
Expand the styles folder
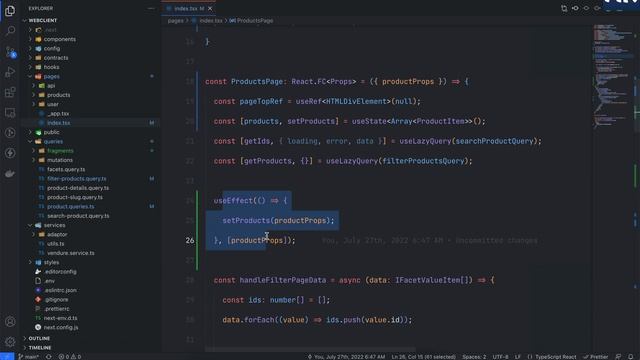pos(51,262)
